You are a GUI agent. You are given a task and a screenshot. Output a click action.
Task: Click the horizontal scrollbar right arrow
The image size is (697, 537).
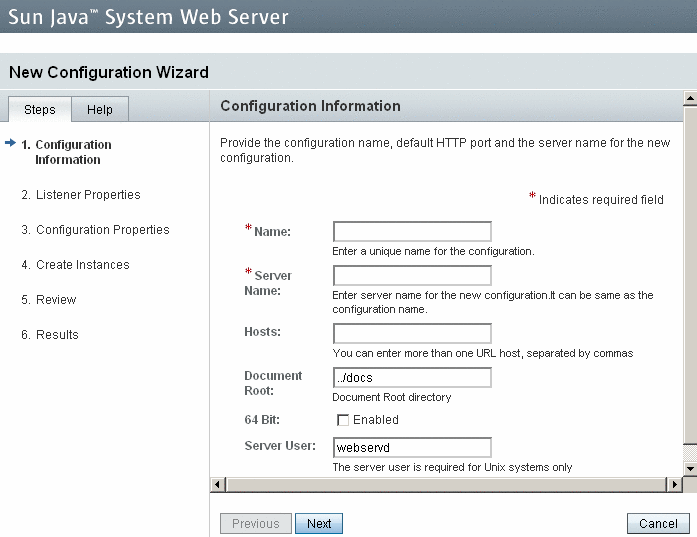click(674, 485)
